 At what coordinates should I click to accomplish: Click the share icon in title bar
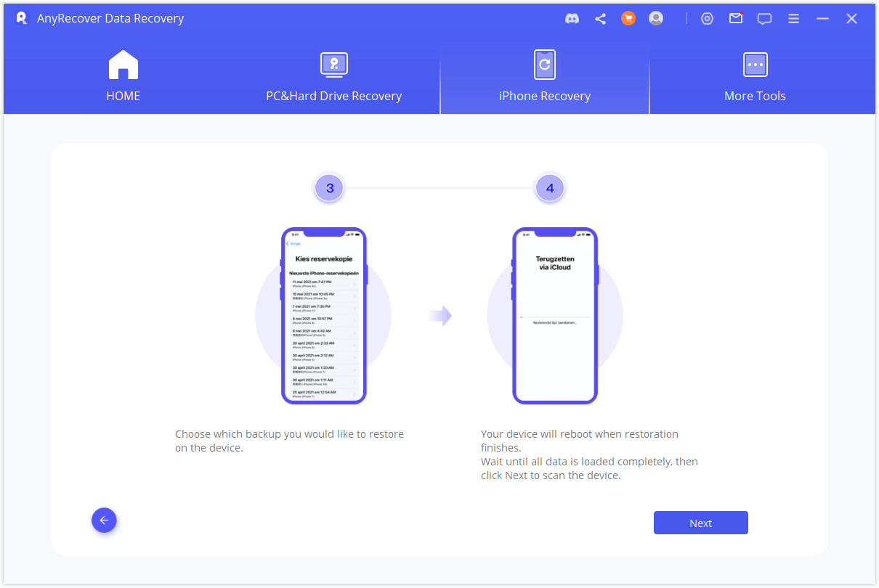[x=600, y=19]
